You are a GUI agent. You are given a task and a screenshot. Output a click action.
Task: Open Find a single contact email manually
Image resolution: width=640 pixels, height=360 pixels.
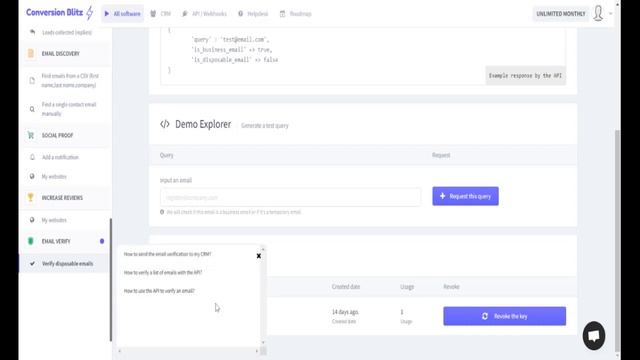[69, 109]
